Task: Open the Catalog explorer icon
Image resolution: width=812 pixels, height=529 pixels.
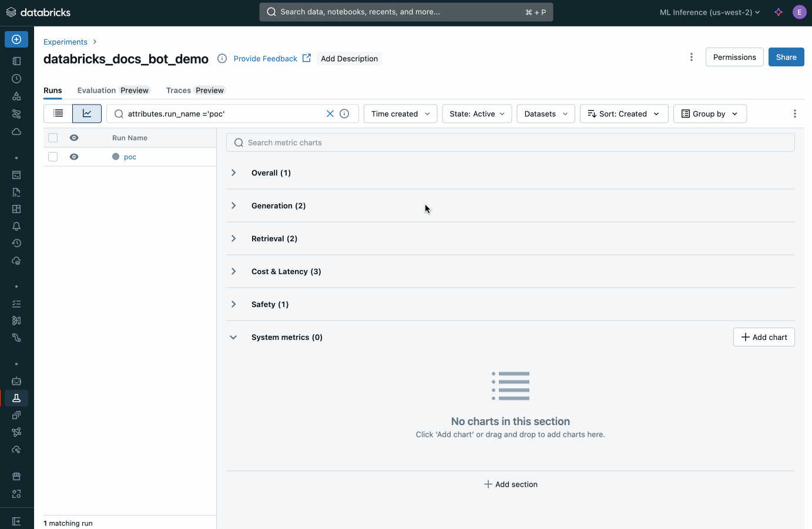Action: [16, 96]
